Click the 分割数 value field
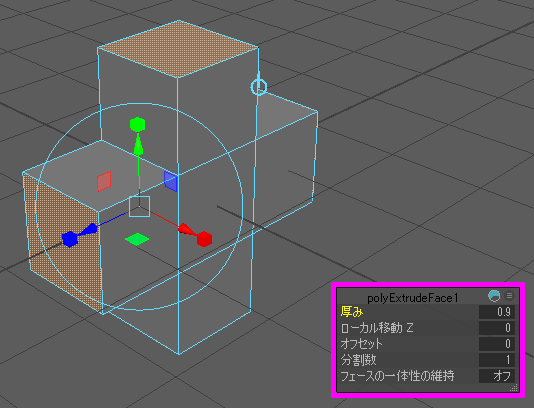 point(497,360)
